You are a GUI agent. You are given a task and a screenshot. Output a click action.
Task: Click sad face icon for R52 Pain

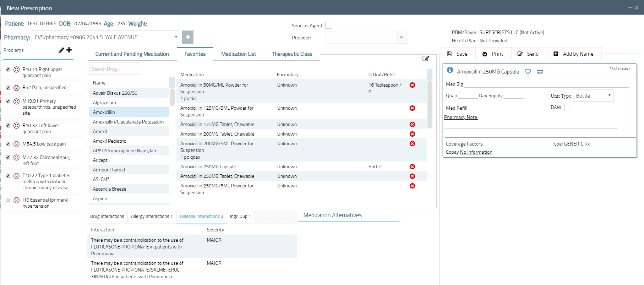click(x=16, y=88)
